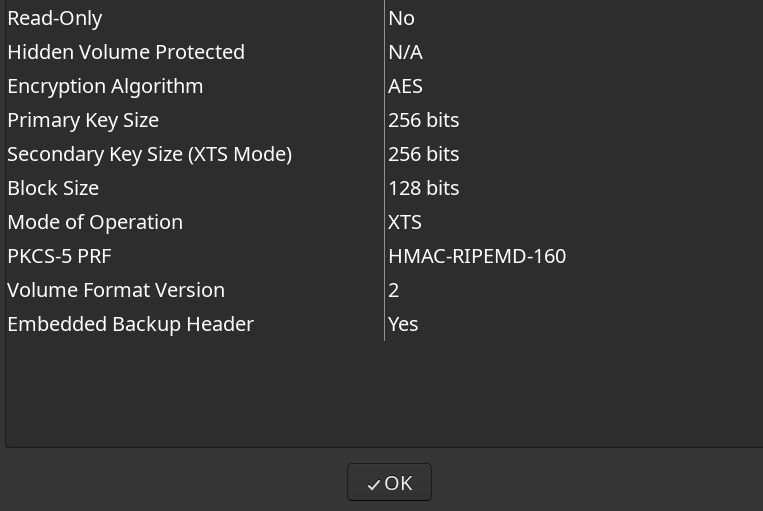This screenshot has width=763, height=511.
Task: Click the XTS value cell
Action: pos(405,222)
